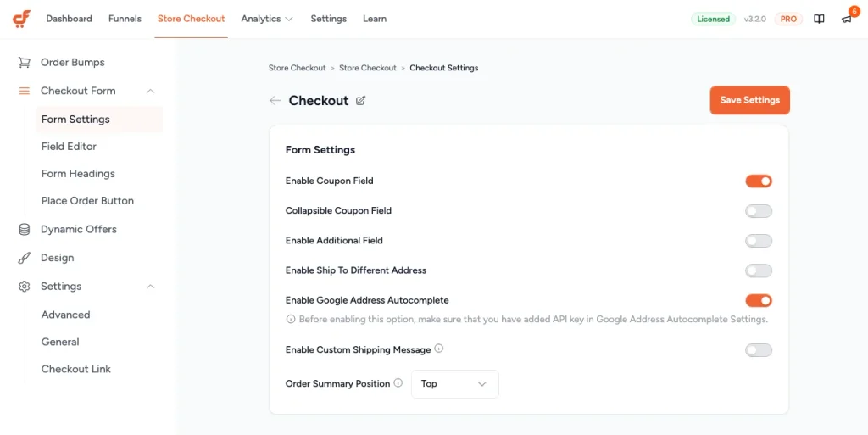Image resolution: width=868 pixels, height=435 pixels.
Task: Open the Order Summary Position dropdown
Action: (x=455, y=384)
